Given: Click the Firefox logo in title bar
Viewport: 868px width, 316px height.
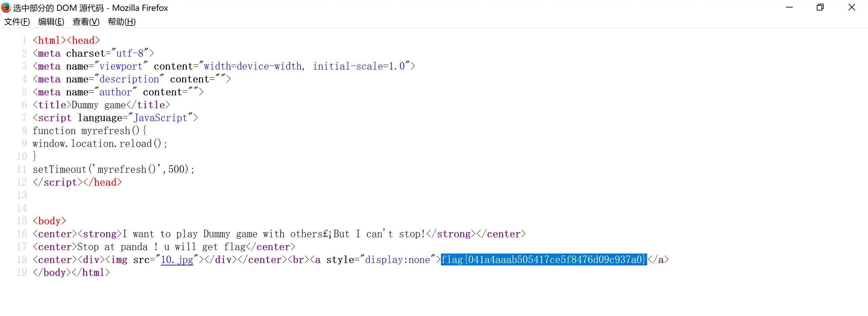Looking at the screenshot, I should pos(6,7).
